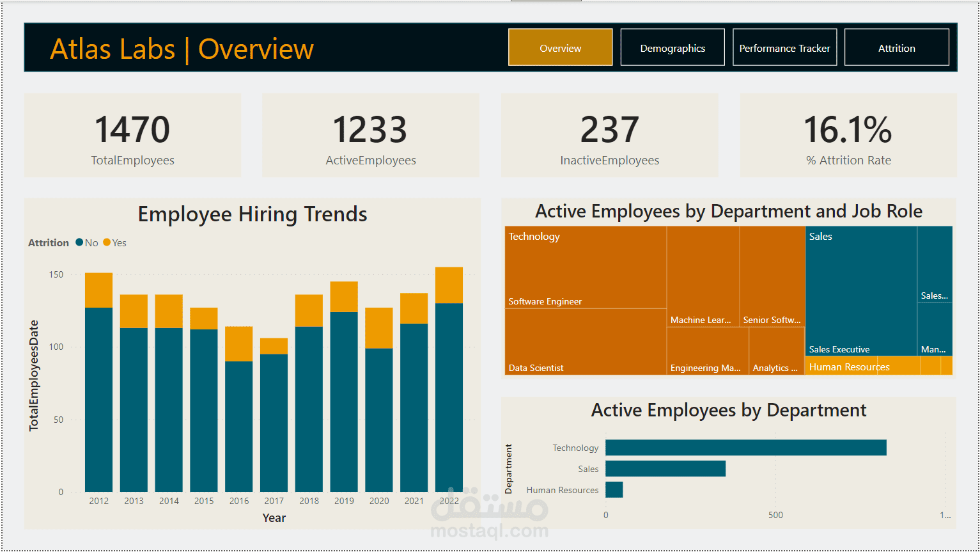Select the Data Scientist treemap tile
This screenshot has height=552, width=980.
pyautogui.click(x=586, y=342)
